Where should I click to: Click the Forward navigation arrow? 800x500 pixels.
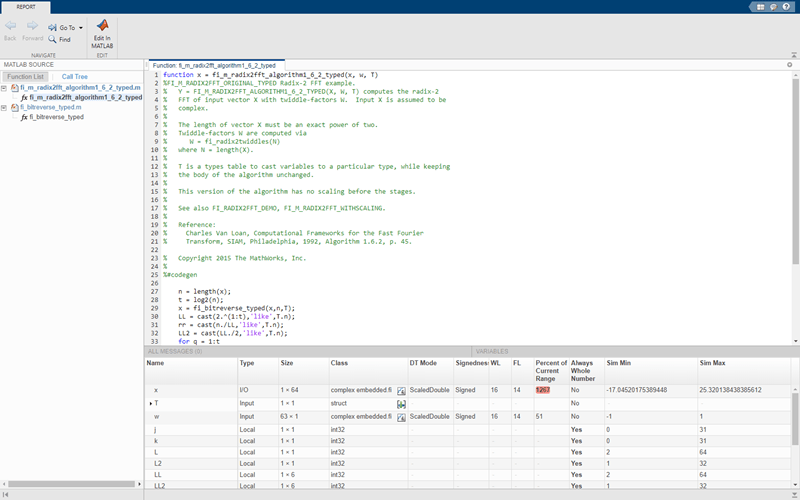(x=32, y=27)
